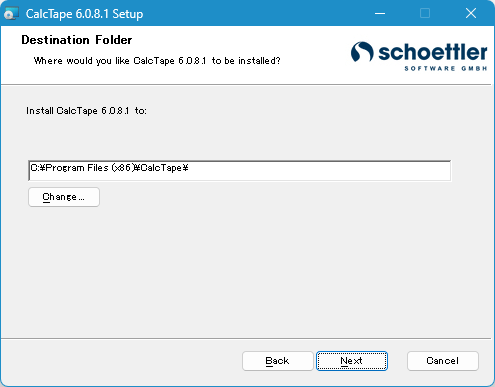495x387 pixels.
Task: Minimize the CalcTape Setup window
Action: point(380,13)
